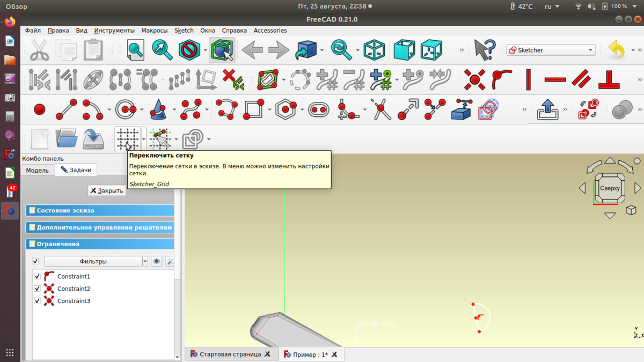Click the constraints list scrollbar down arrow
This screenshot has width=644, height=362.
(178, 357)
